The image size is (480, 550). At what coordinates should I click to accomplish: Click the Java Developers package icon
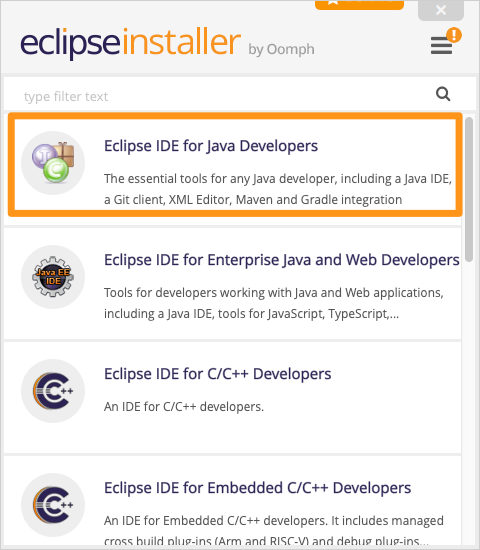tap(53, 163)
